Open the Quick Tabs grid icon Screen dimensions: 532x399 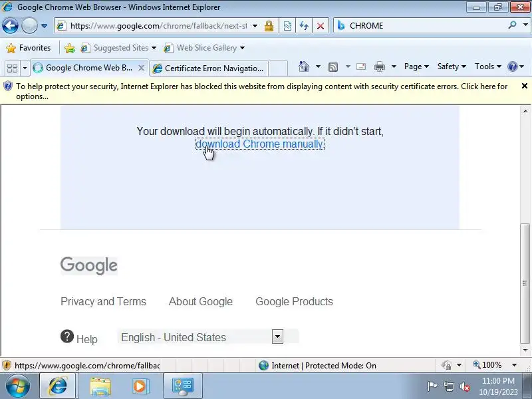coord(12,68)
